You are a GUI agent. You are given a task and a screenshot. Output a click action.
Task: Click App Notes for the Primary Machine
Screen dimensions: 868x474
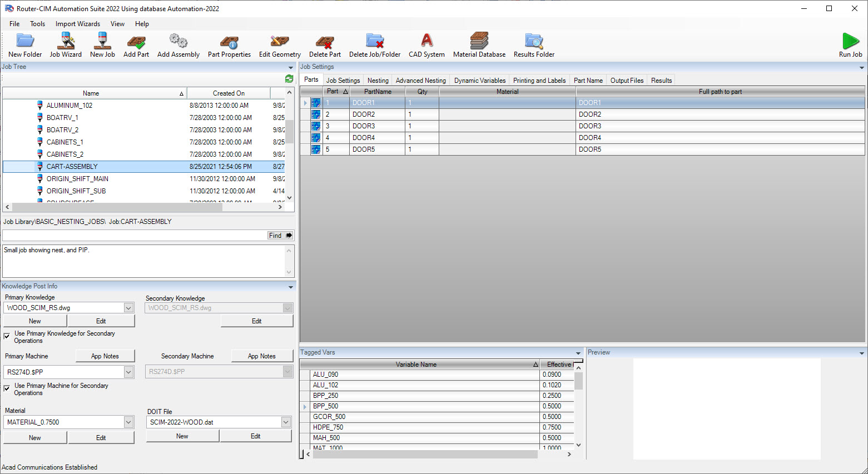(105, 356)
